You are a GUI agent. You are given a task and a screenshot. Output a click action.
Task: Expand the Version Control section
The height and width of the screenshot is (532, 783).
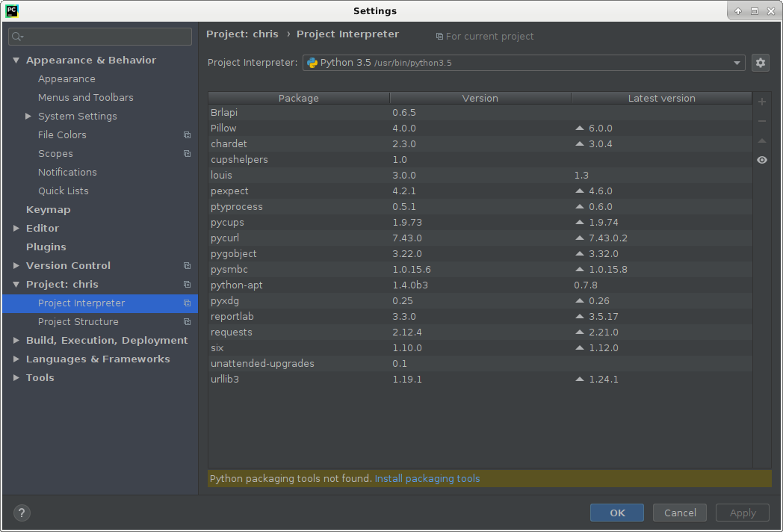point(16,266)
